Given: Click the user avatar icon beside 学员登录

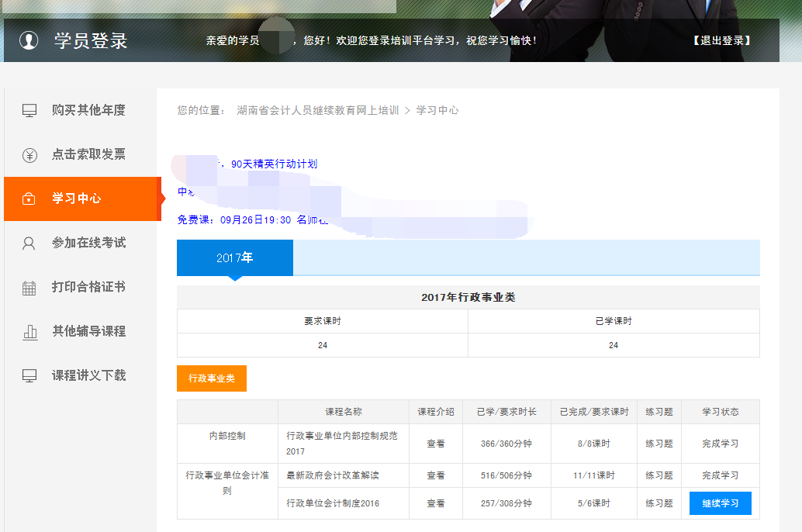Looking at the screenshot, I should coord(29,40).
